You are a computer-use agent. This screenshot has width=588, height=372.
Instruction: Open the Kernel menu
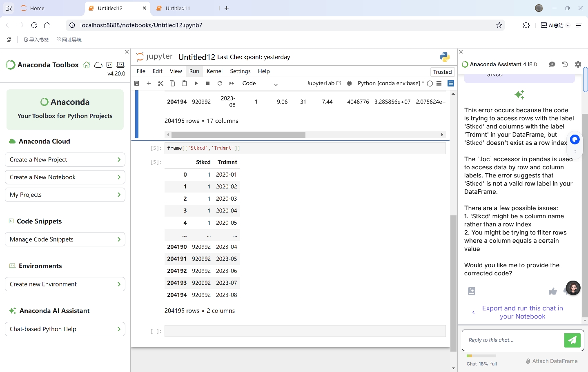coord(214,71)
